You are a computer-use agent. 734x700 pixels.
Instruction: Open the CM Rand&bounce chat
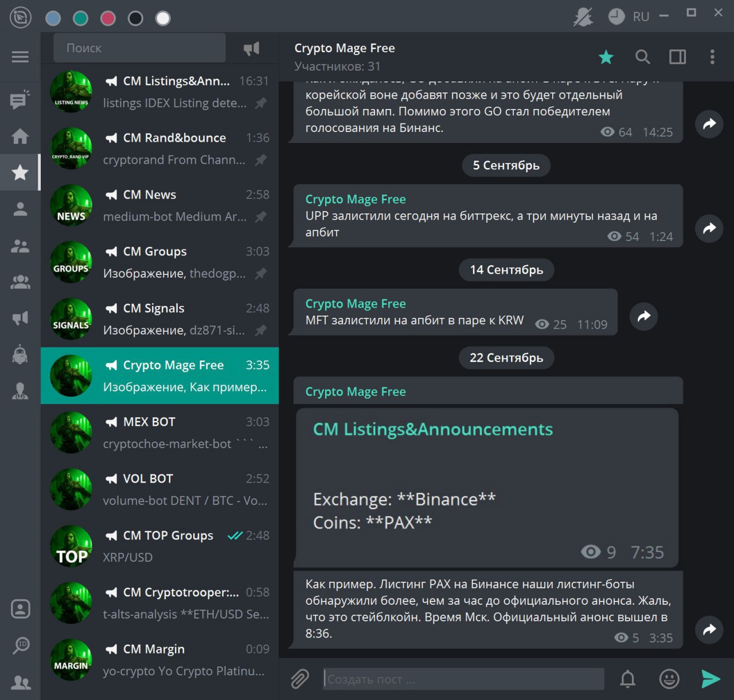[159, 149]
